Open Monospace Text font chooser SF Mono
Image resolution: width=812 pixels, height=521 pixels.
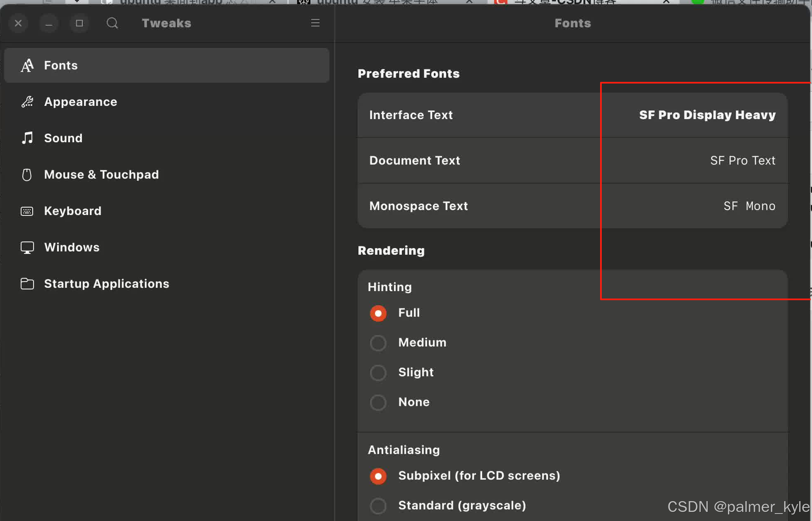click(x=749, y=206)
